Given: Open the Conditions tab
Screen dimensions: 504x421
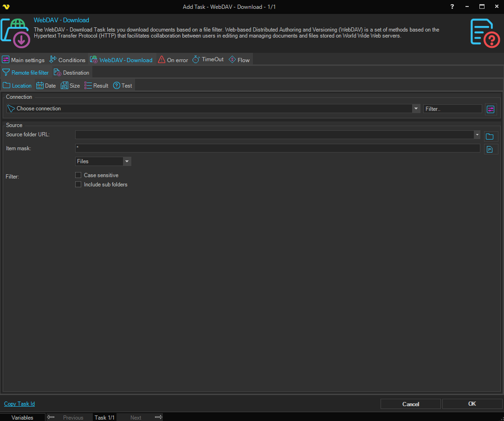Looking at the screenshot, I should (x=67, y=60).
